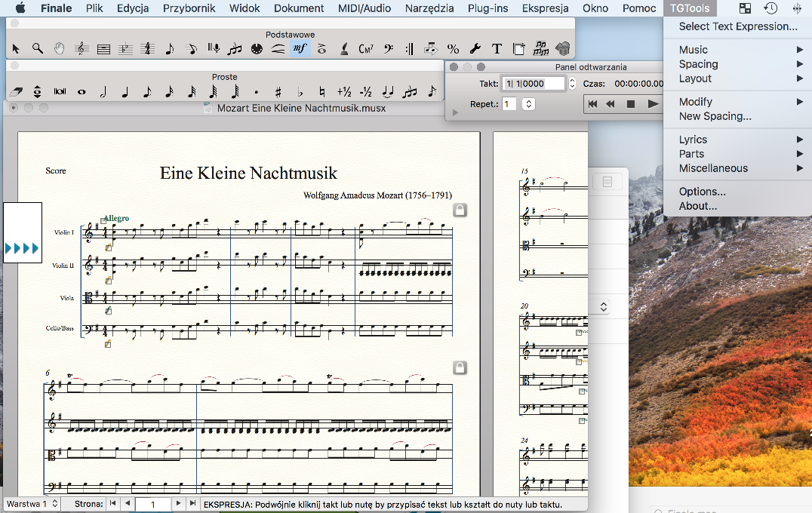Select the Clef bass-clef tool
This screenshot has height=513, width=812.
[388, 49]
